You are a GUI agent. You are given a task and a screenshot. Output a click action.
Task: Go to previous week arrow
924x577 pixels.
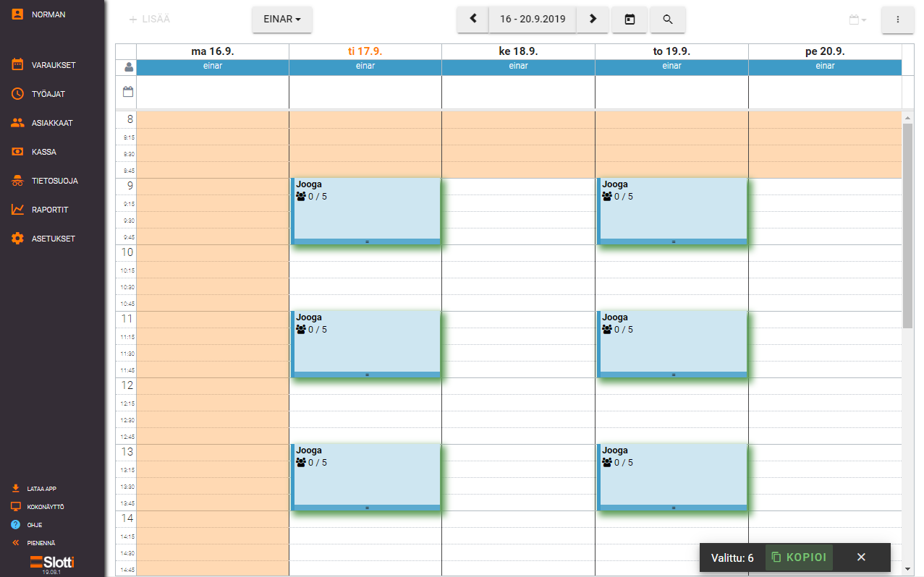pos(473,20)
